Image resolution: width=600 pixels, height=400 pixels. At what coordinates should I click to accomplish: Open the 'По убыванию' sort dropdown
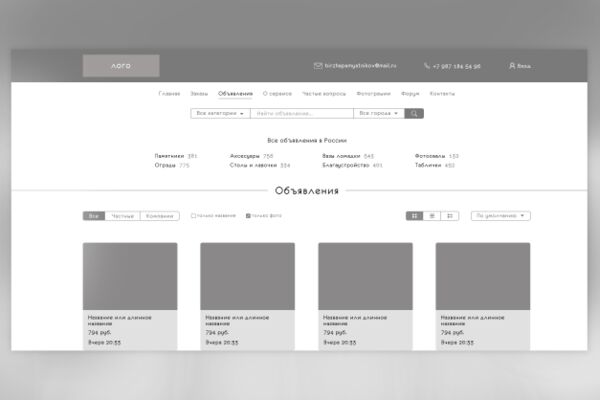[x=501, y=216]
